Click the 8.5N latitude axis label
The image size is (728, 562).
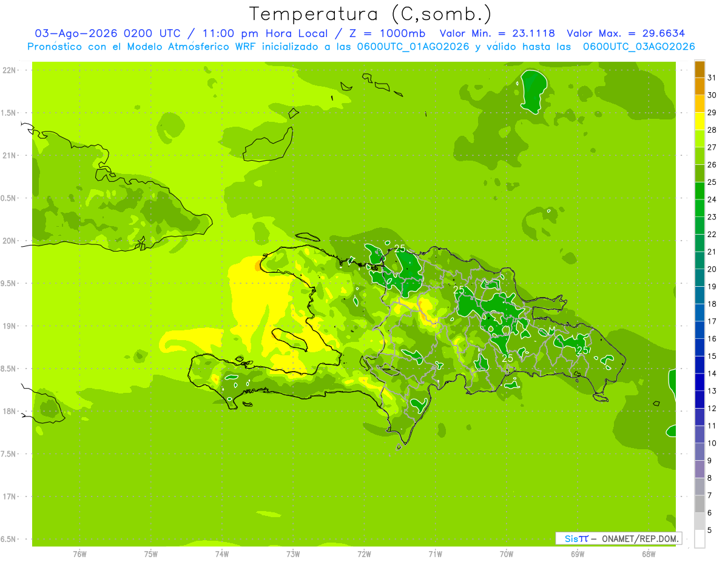point(9,369)
